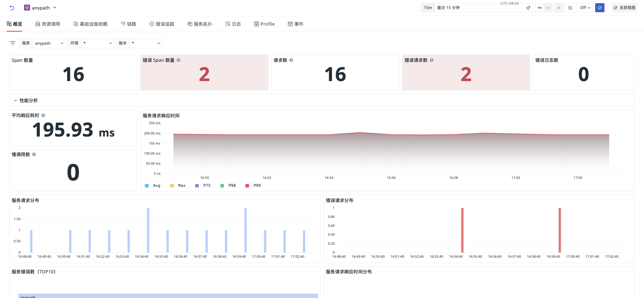Screen dimensions: 644x298
Task: Open the Off auto-refresh dropdown
Action: coord(585,8)
